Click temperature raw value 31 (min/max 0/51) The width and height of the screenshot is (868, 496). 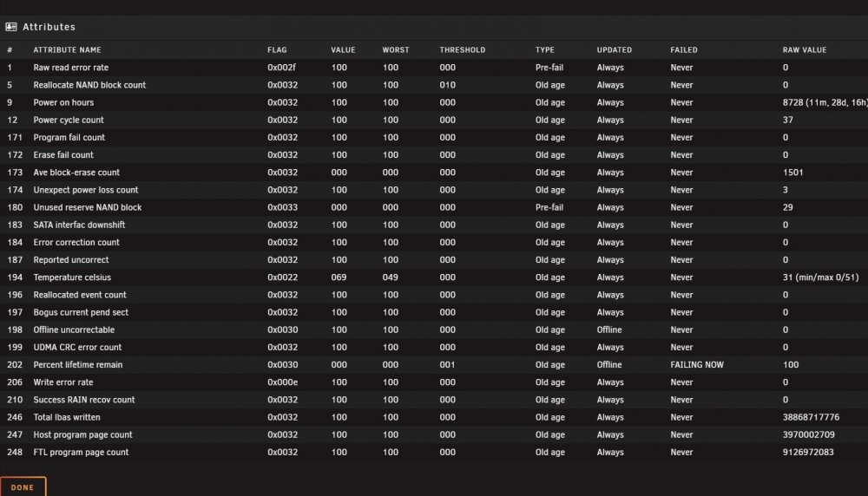820,277
